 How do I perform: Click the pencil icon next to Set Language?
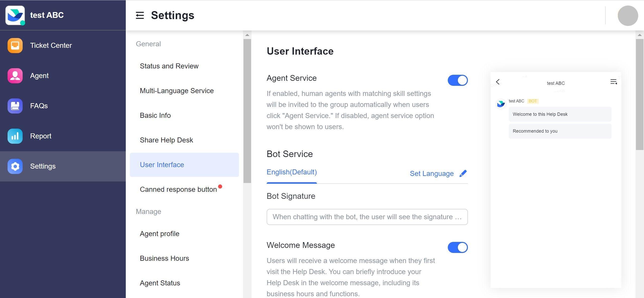pyautogui.click(x=463, y=173)
